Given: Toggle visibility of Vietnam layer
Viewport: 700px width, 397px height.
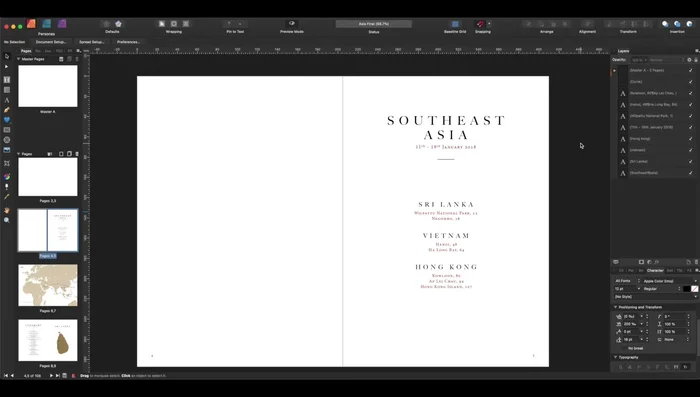Looking at the screenshot, I should tap(691, 150).
